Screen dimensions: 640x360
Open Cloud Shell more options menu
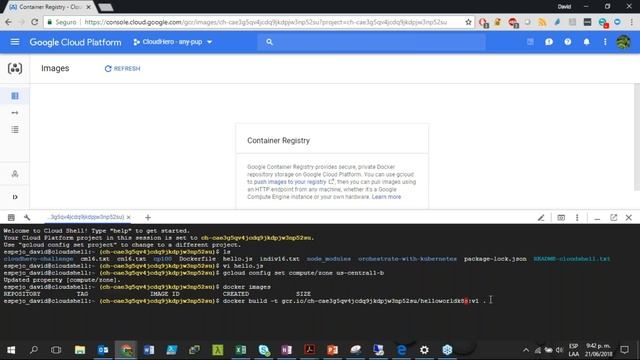[x=577, y=218]
